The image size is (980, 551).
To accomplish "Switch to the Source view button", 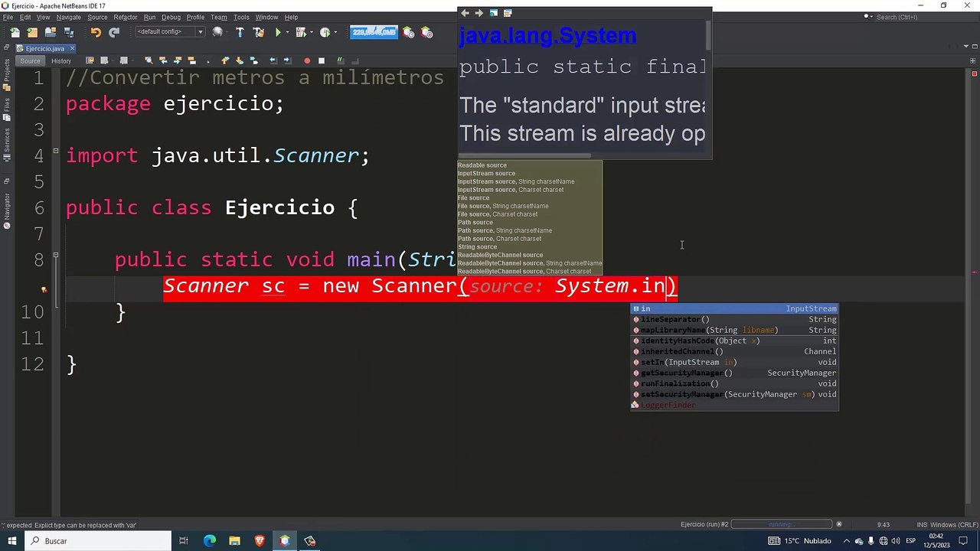I will coord(30,60).
